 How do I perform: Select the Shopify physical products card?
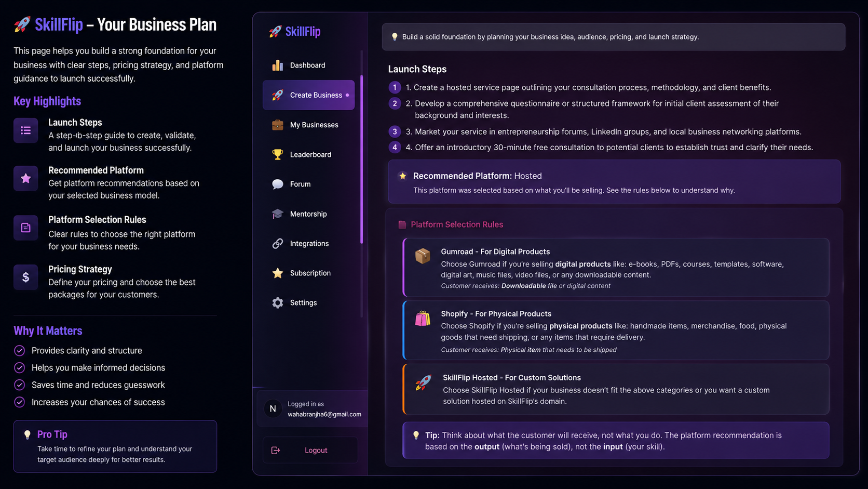(x=616, y=331)
